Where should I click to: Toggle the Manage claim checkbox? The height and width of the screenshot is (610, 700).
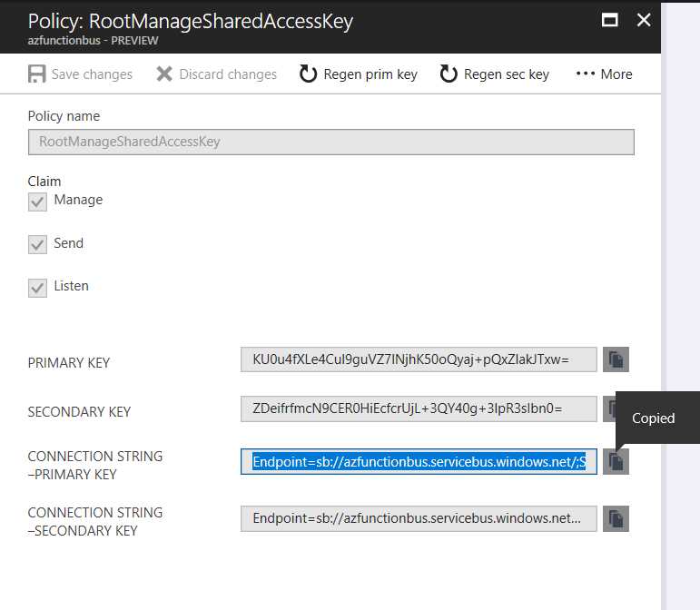tap(37, 202)
